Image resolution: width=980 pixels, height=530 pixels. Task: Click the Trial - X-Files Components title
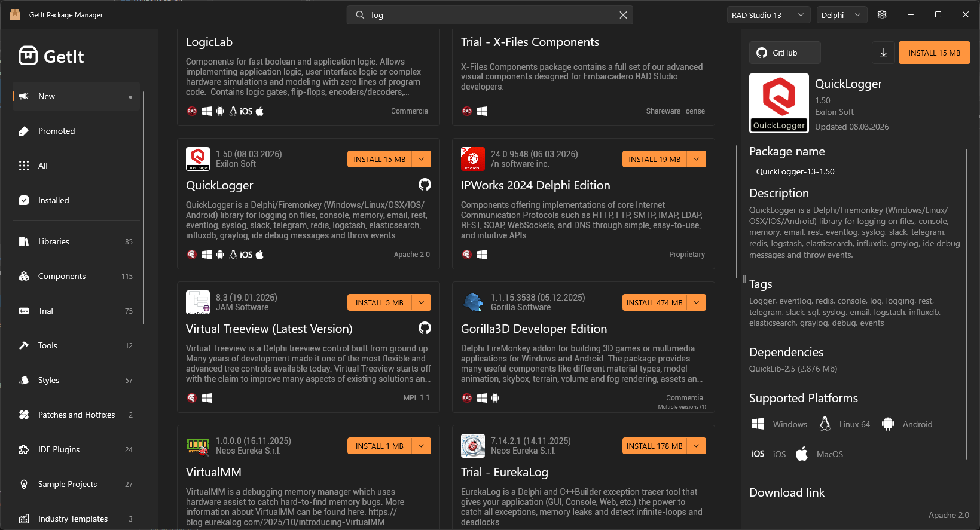530,42
